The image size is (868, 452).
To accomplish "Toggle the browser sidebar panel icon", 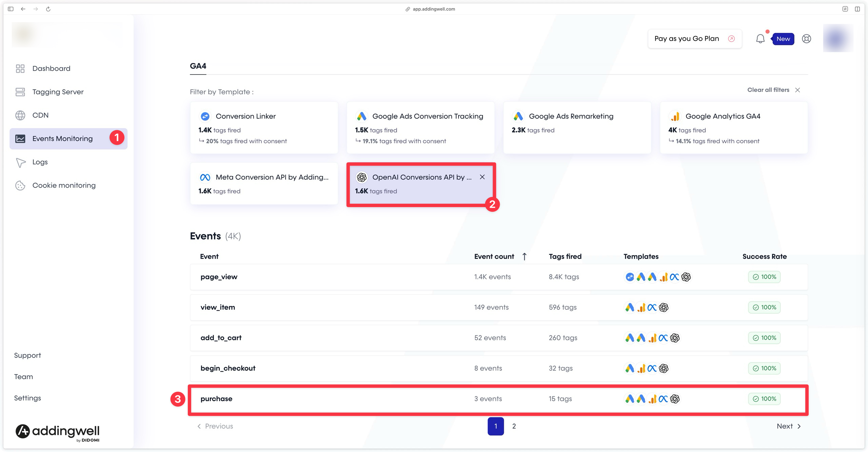I will tap(11, 9).
